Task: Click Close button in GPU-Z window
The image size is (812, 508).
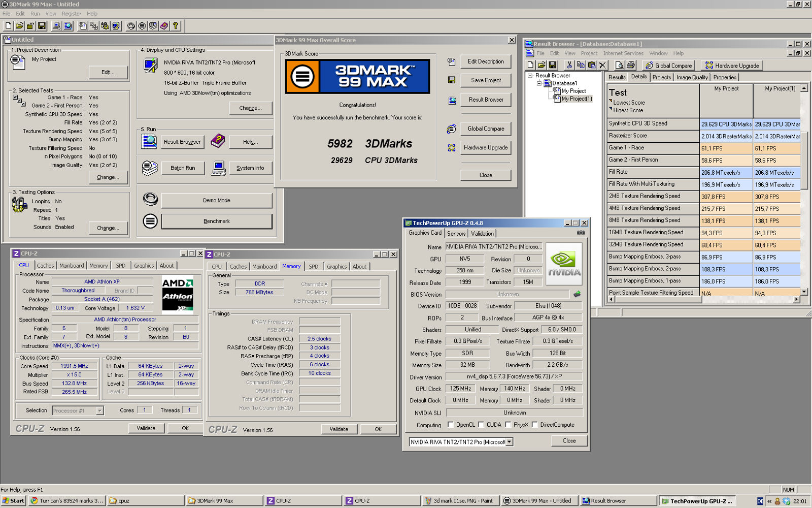Action: tap(569, 441)
